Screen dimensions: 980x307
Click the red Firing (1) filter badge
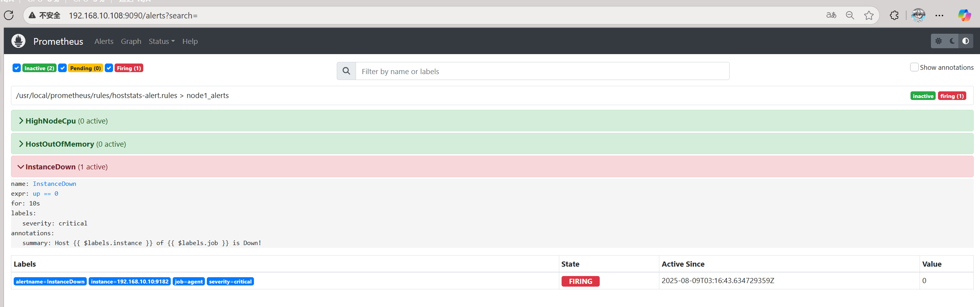(x=129, y=68)
